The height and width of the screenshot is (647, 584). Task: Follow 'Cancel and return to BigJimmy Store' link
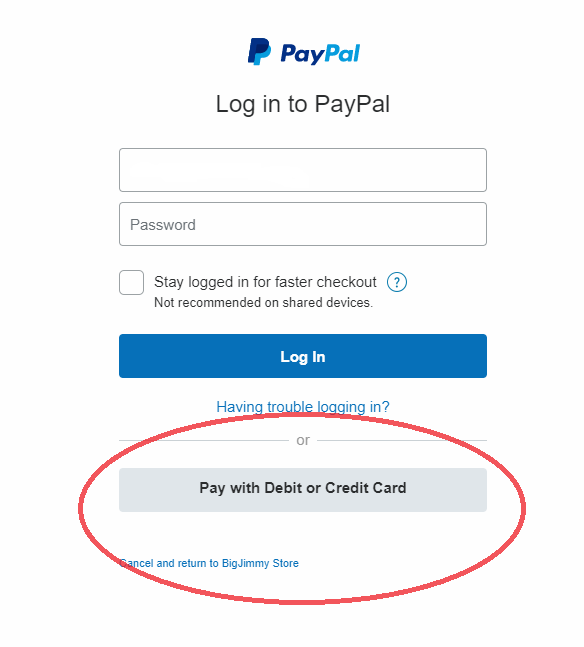click(x=209, y=563)
